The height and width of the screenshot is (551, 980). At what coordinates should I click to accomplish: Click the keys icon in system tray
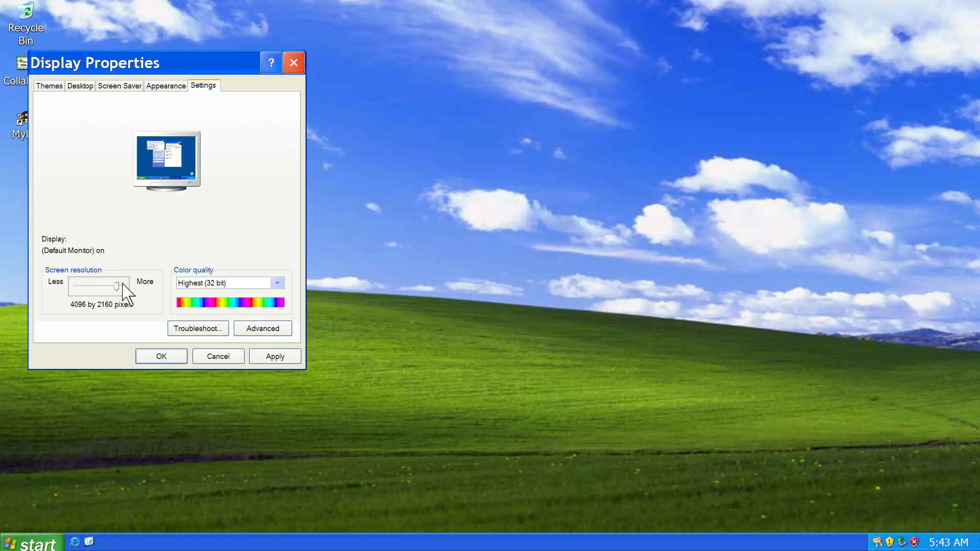pyautogui.click(x=877, y=542)
